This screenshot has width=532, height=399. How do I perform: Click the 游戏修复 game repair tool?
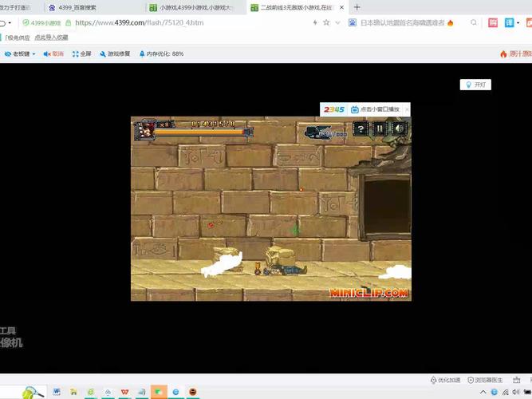(115, 53)
